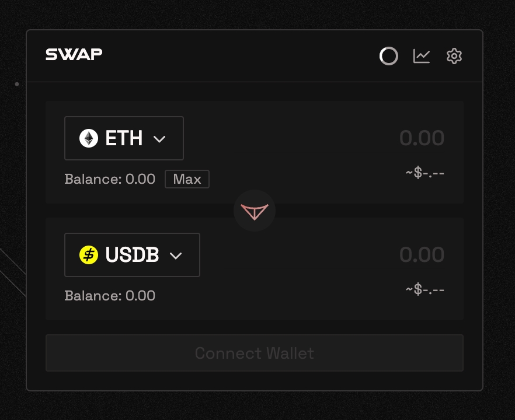Click the SWAP panel title
The image size is (515, 420).
click(74, 54)
